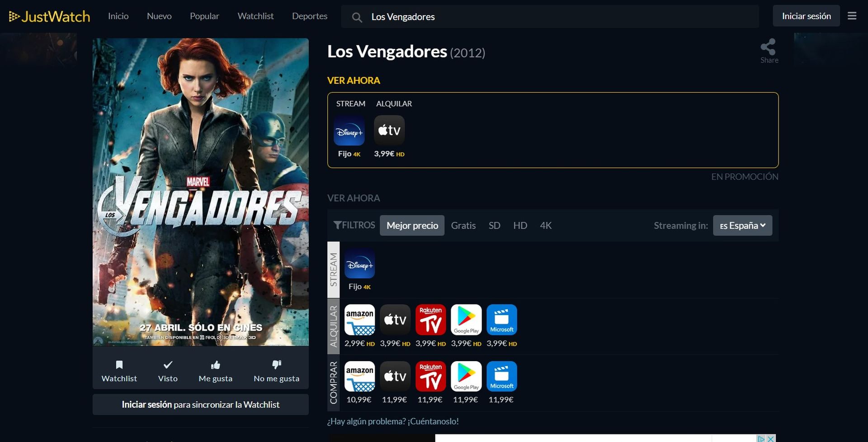868x442 pixels.
Task: Select Amazon purchase for 10,99€
Action: tap(359, 376)
